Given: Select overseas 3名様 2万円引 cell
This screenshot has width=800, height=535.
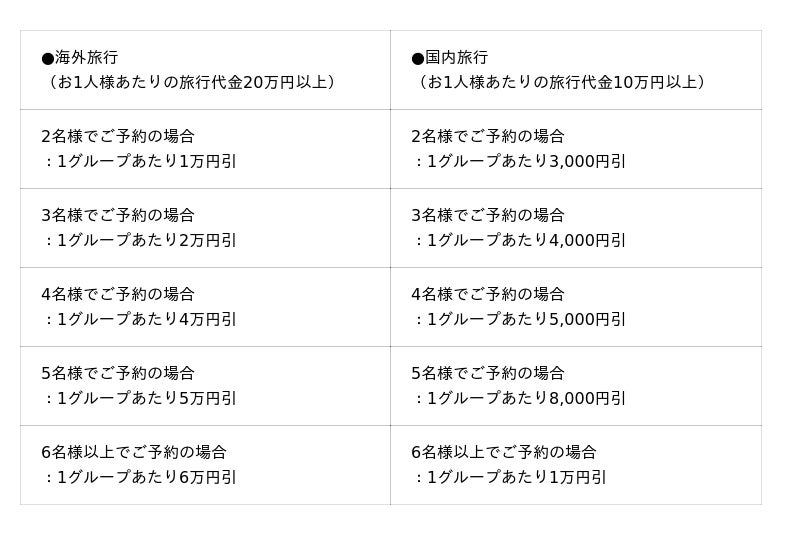Looking at the screenshot, I should [205, 228].
